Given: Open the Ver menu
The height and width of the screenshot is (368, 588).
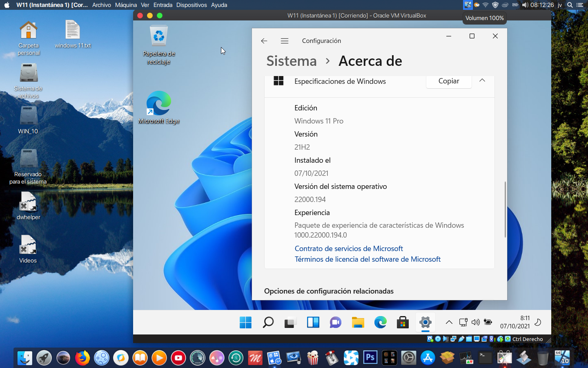Looking at the screenshot, I should (145, 5).
